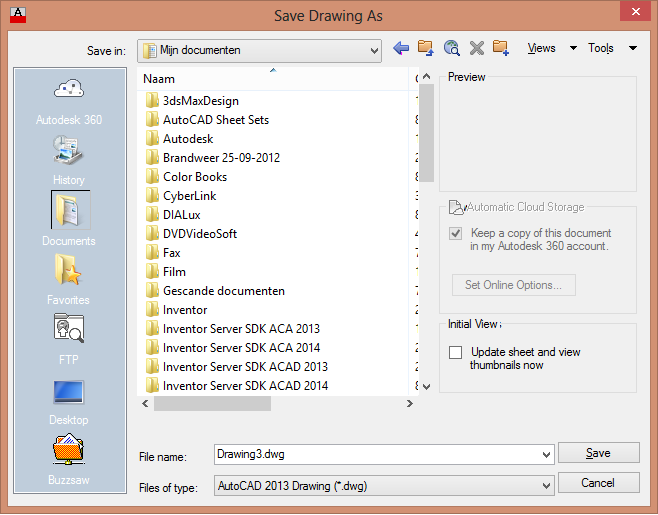Open the Favorites places folder
Image resolution: width=658 pixels, height=515 pixels.
pyautogui.click(x=68, y=279)
